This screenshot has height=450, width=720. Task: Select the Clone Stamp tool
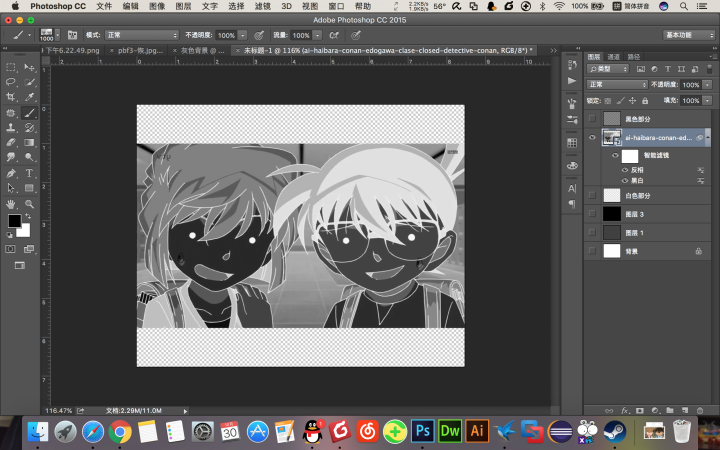(11, 128)
